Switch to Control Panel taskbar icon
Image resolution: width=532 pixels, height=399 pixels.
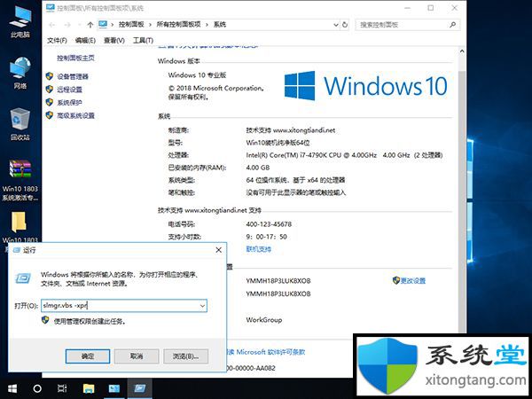(114, 388)
